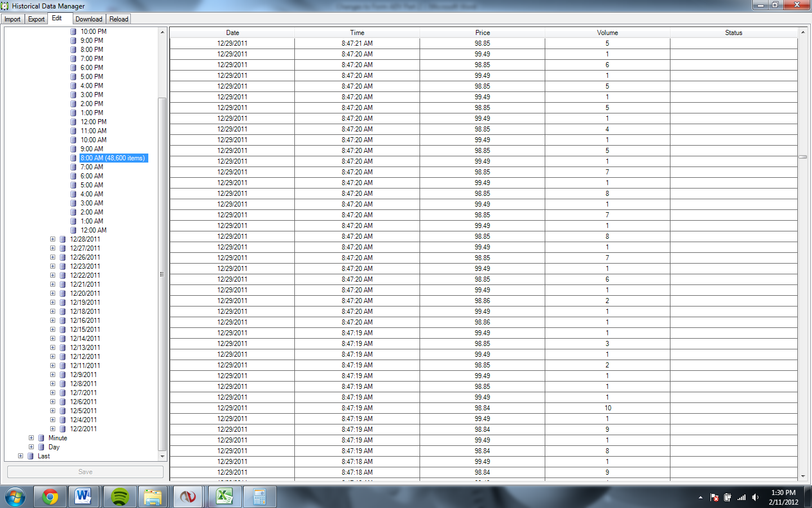Viewport: 812px width, 508px height.
Task: Select the 1:00 PM tree item
Action: pyautogui.click(x=92, y=113)
